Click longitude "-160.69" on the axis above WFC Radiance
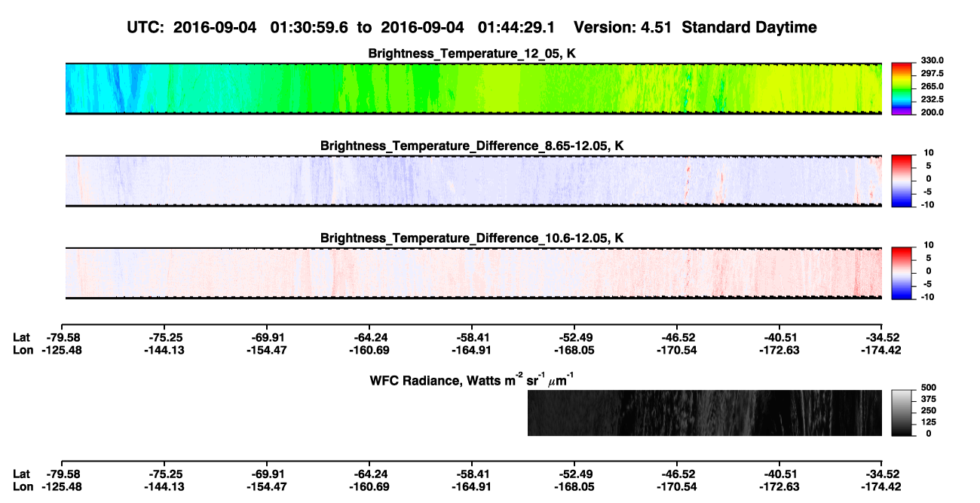 369,349
